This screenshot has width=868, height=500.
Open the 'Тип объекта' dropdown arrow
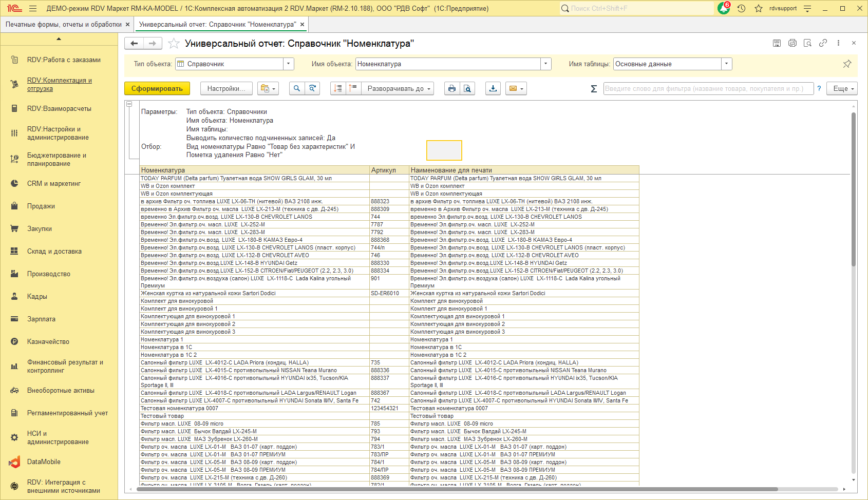click(289, 64)
